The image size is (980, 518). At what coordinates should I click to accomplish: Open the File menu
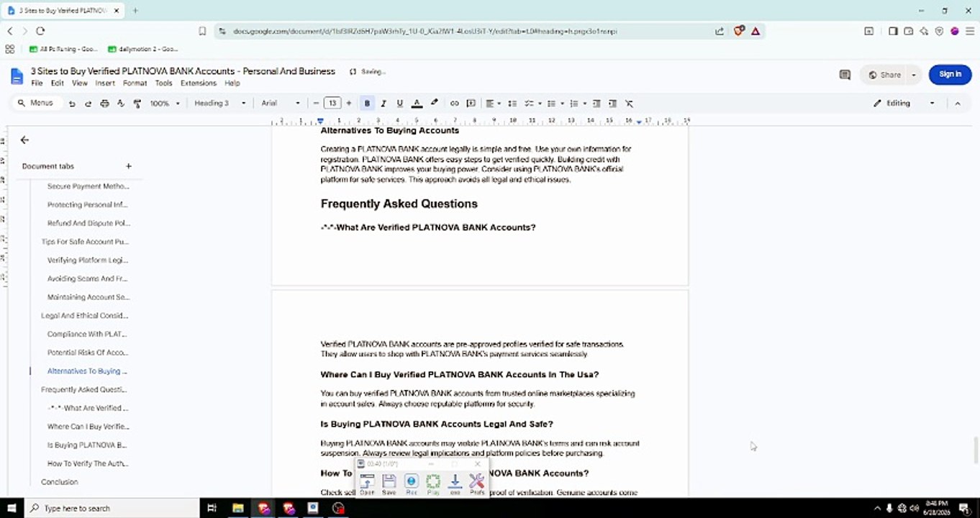tap(37, 83)
